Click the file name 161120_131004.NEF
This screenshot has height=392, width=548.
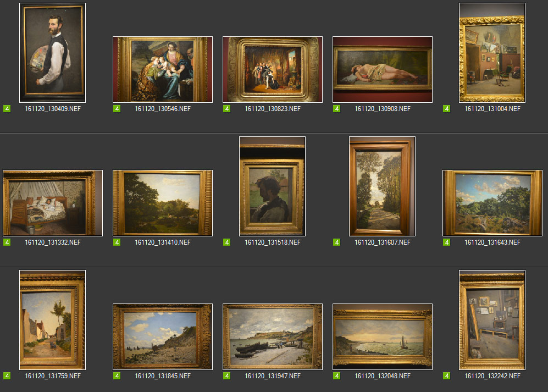[x=492, y=109]
